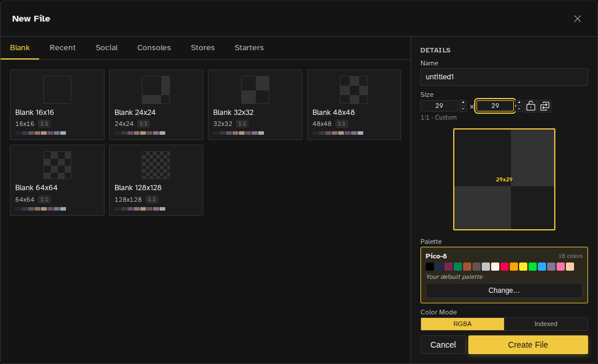Select the Blank 64x64 preset
Image resolution: width=598 pixels, height=364 pixels.
pyautogui.click(x=57, y=180)
